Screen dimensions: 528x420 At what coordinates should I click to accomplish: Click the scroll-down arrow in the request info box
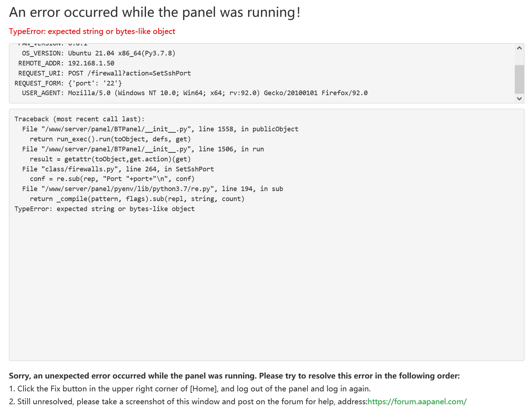point(519,98)
